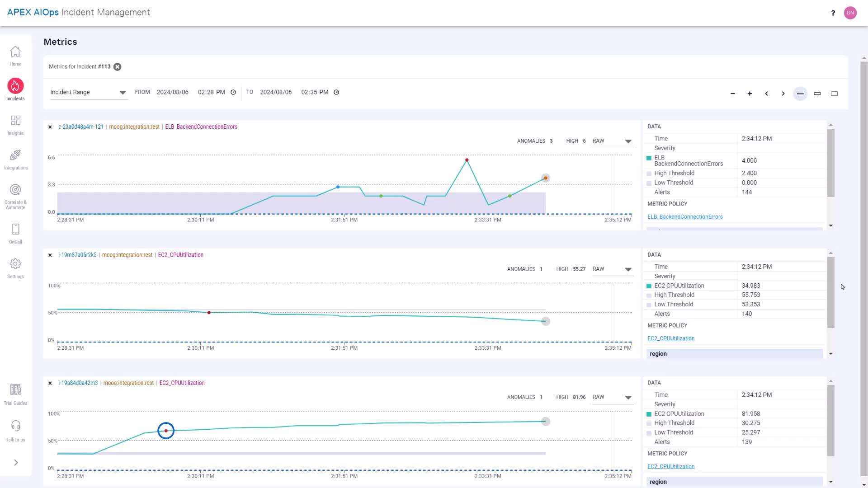This screenshot has width=868, height=488.
Task: Click the i-19a84d0a42m3 source label
Action: pyautogui.click(x=78, y=383)
